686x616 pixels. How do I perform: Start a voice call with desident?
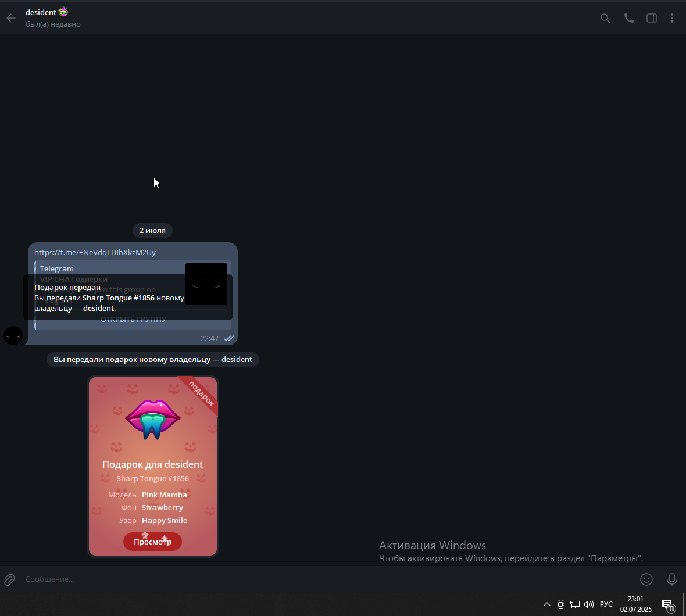[628, 18]
